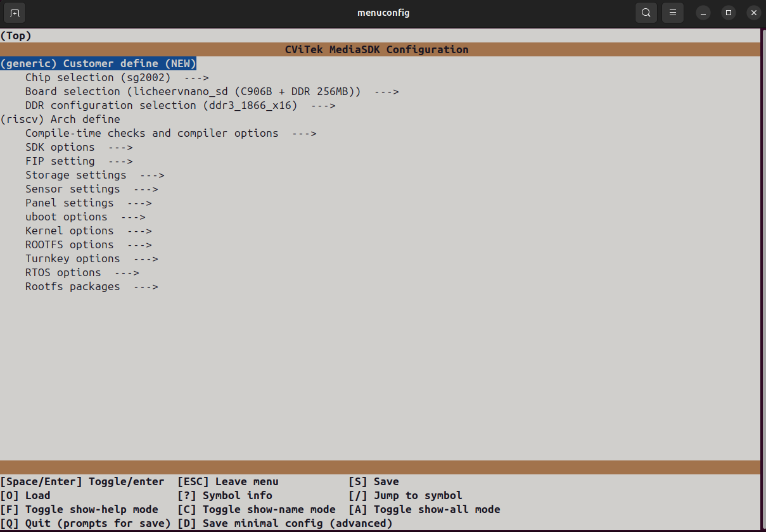
Task: Click the CViTek MediaSDK Configuration title bar
Action: [380, 49]
